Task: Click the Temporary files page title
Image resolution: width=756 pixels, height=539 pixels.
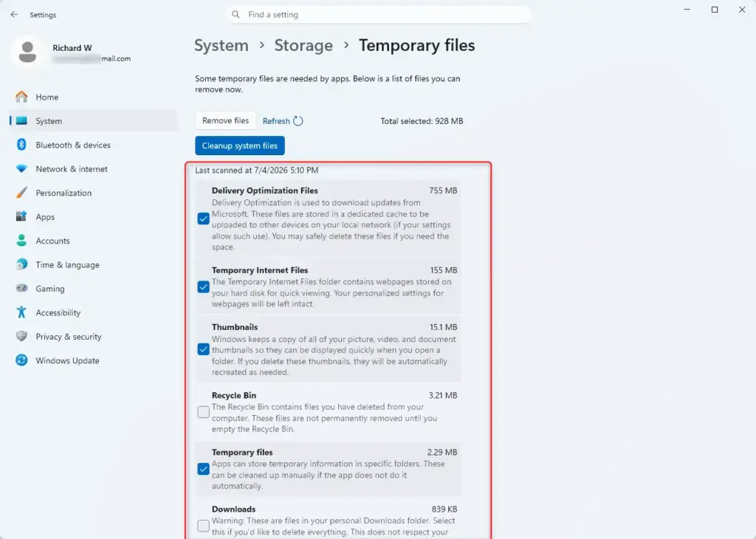Action: click(416, 45)
